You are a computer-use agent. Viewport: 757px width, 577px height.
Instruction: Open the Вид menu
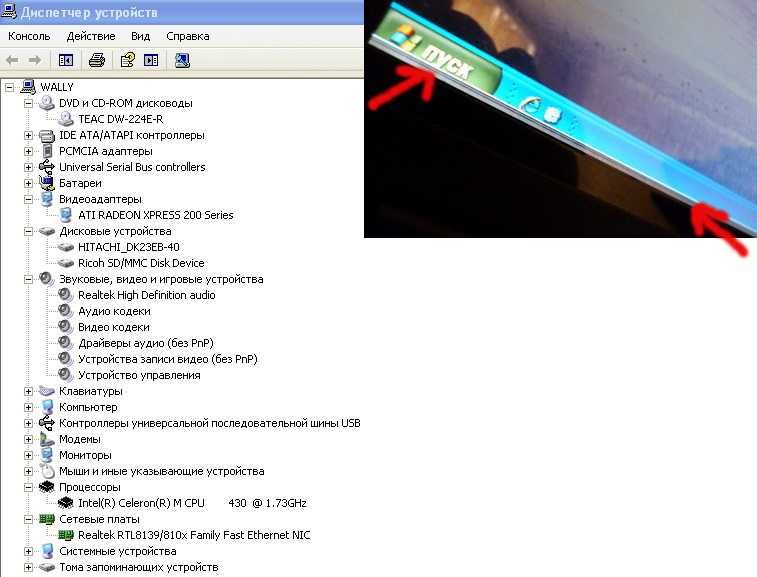(140, 36)
